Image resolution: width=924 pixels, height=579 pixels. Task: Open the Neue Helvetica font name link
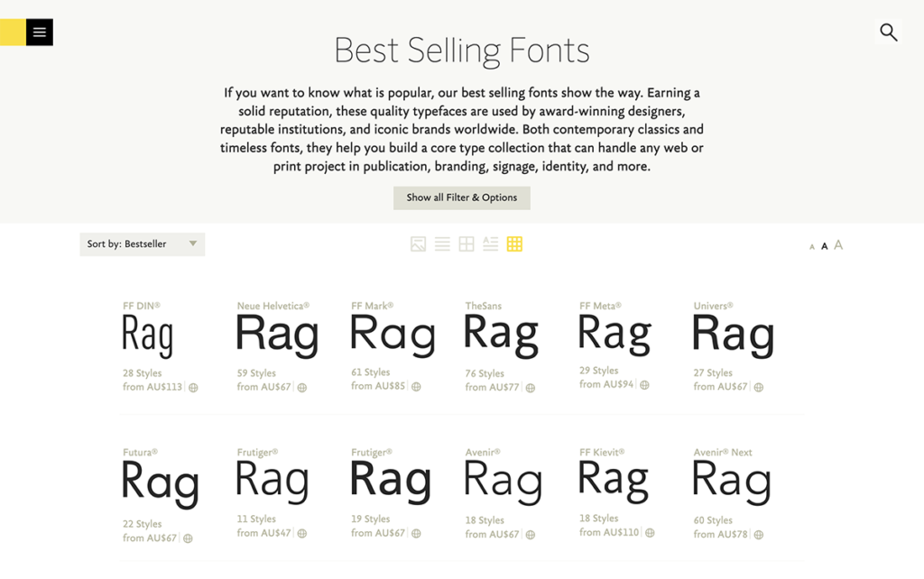point(273,306)
